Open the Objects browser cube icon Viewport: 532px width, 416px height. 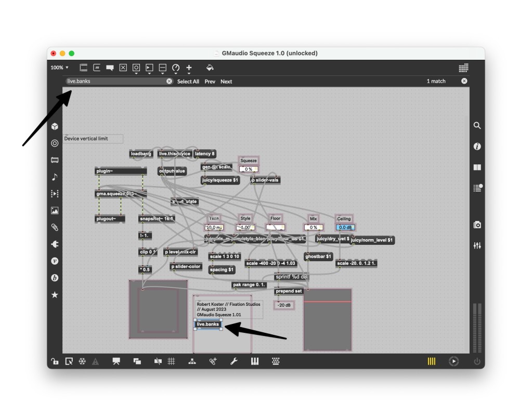(x=55, y=126)
